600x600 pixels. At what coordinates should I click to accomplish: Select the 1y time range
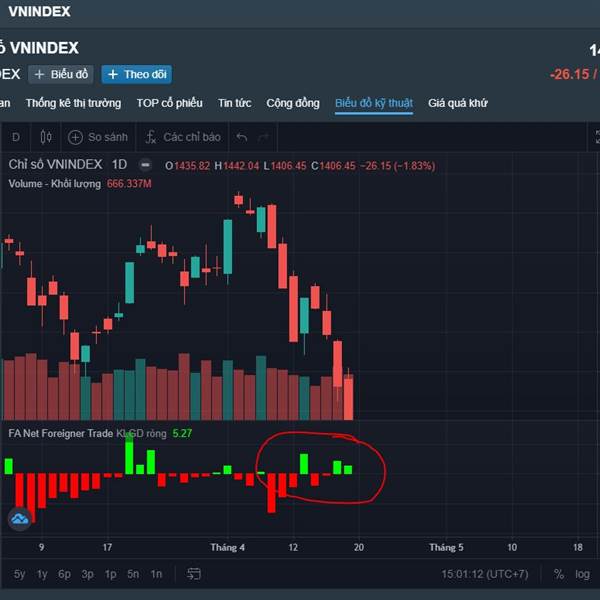[42, 574]
